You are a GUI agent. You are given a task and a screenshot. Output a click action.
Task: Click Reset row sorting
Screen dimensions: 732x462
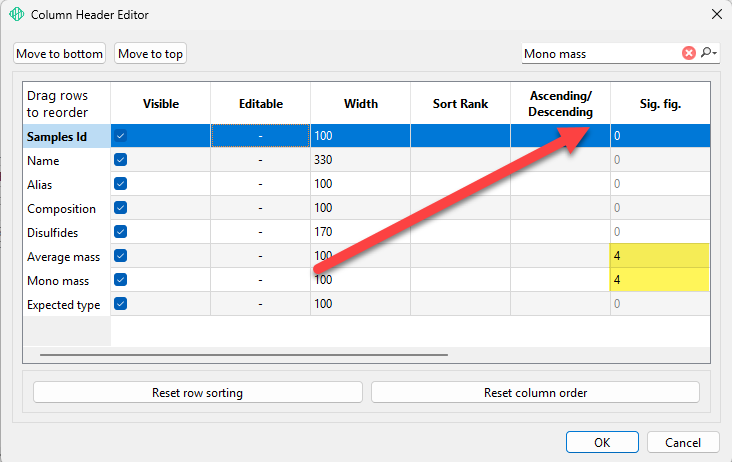pyautogui.click(x=197, y=392)
